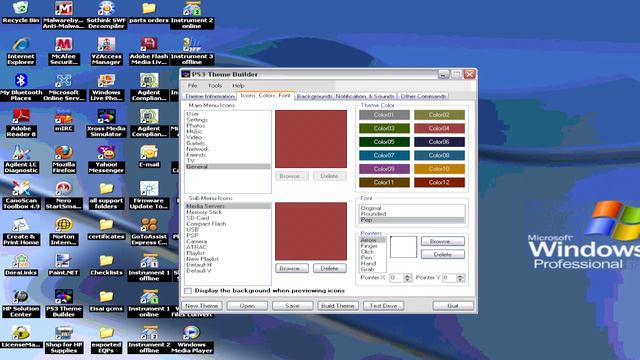The height and width of the screenshot is (360, 640).
Task: Click the main menu icon preview thumbnail
Action: pyautogui.click(x=311, y=139)
